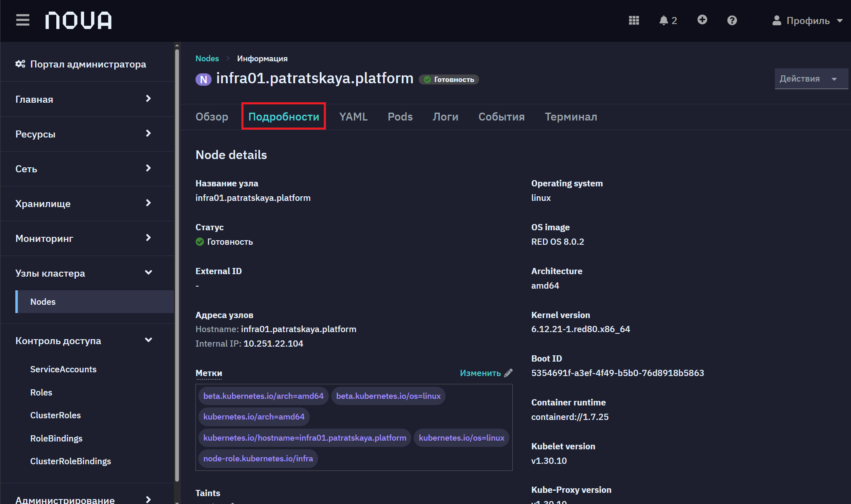Click label kubernetes.io/arch=amd64
The height and width of the screenshot is (504, 851).
coord(254,417)
